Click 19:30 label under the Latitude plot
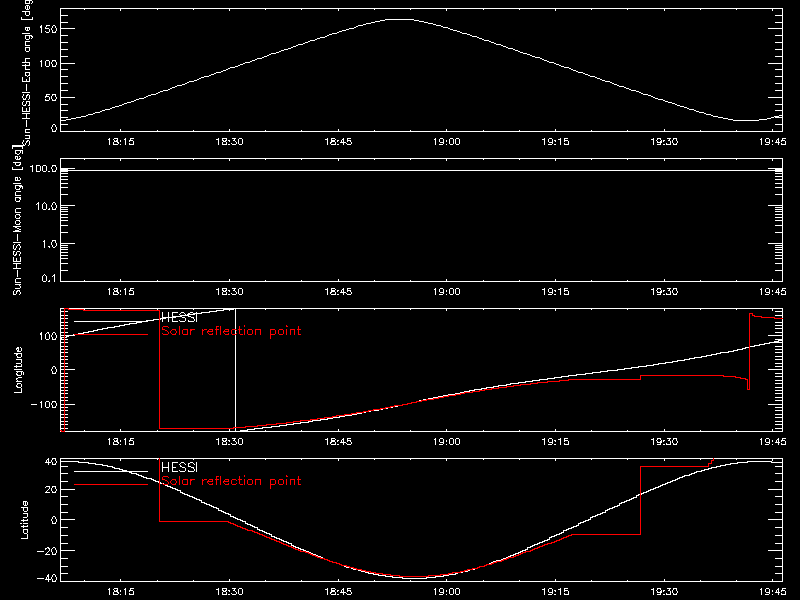 click(664, 592)
